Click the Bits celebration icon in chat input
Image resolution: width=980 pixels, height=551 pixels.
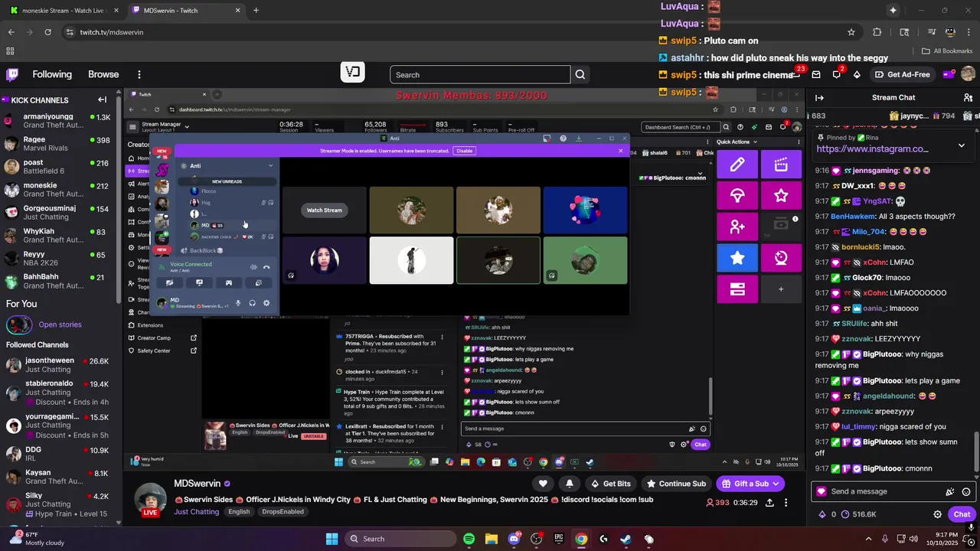tap(950, 492)
